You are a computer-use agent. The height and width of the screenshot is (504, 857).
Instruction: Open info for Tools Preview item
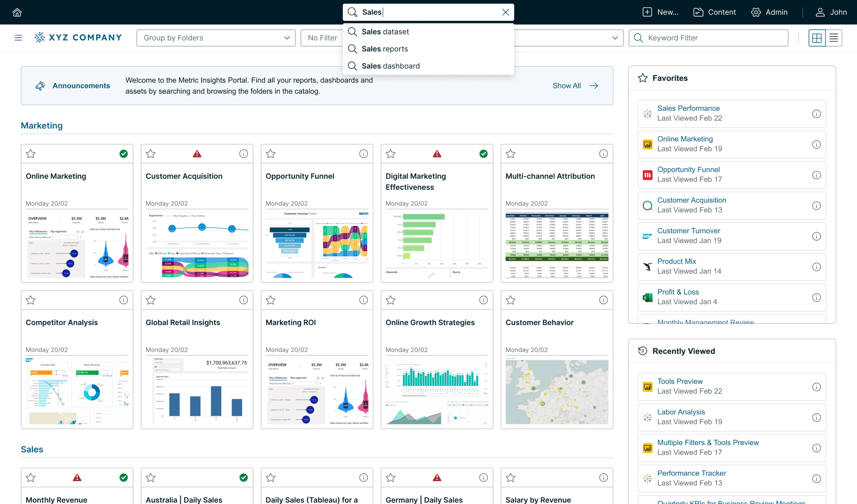point(816,387)
